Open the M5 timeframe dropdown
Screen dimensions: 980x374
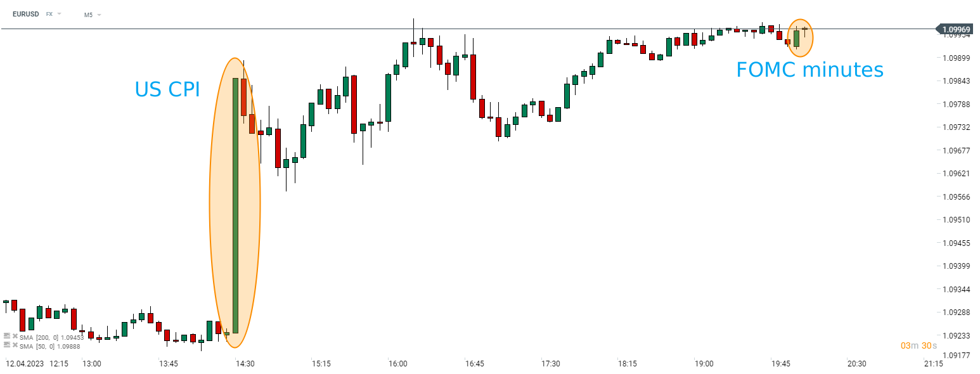pyautogui.click(x=93, y=14)
